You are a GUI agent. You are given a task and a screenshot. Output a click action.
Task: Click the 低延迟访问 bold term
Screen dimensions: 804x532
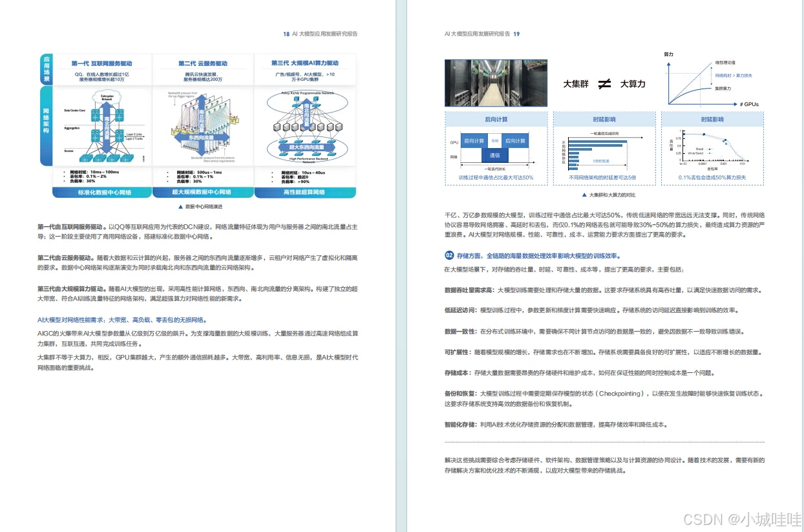pos(460,310)
